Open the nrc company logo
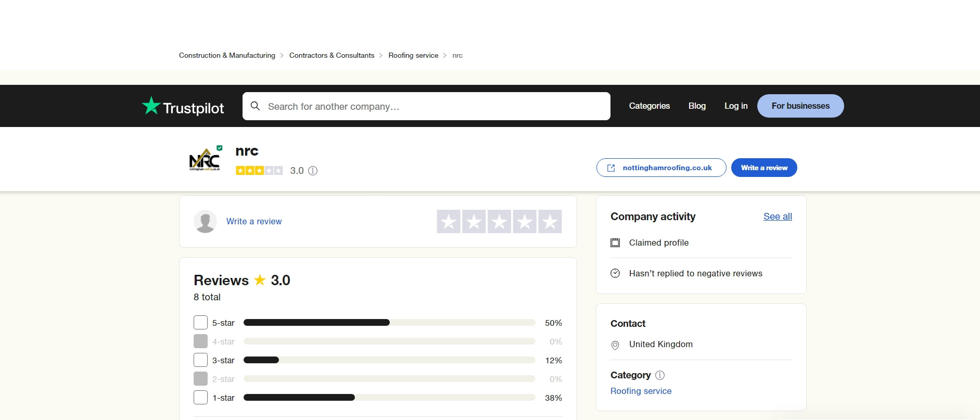This screenshot has width=980, height=420. (x=205, y=160)
